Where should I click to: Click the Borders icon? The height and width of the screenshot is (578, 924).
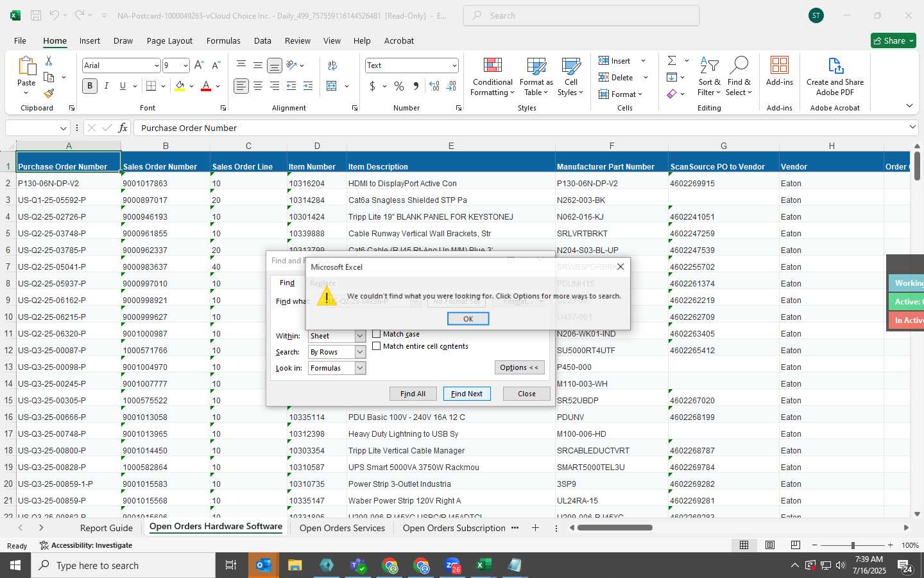pyautogui.click(x=151, y=85)
